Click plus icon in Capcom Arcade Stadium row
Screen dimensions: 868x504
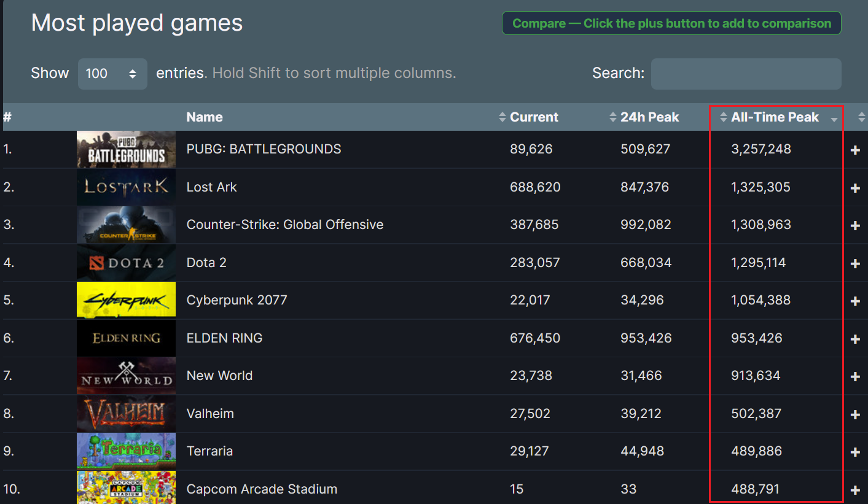click(x=855, y=490)
